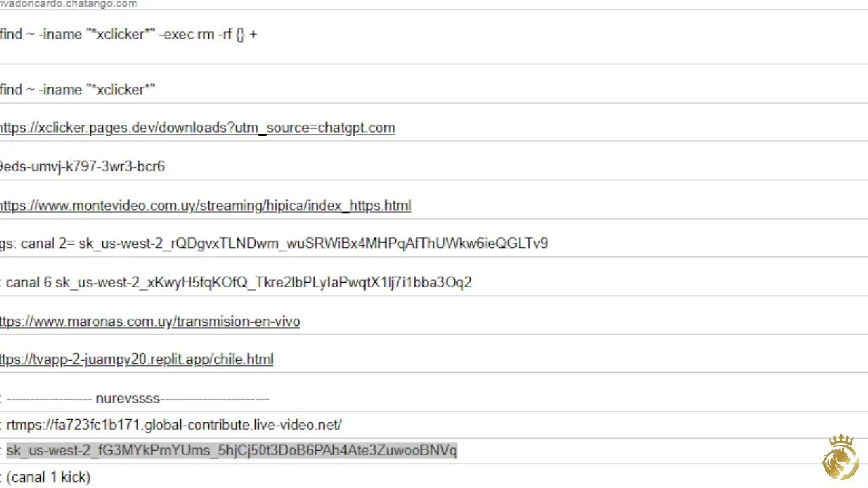Click the rtmps global-contribute.live-video.net URL
The height and width of the screenshot is (488, 868).
(x=174, y=425)
